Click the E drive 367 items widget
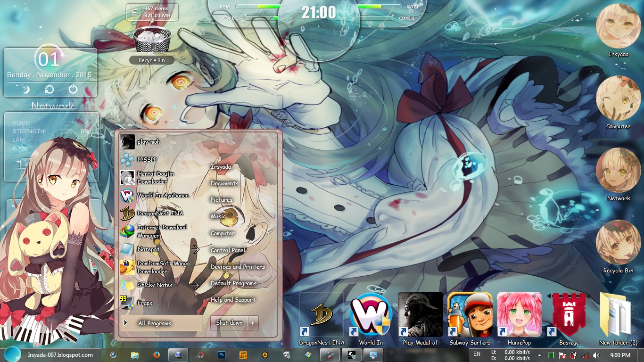644x362 pixels. click(x=152, y=12)
